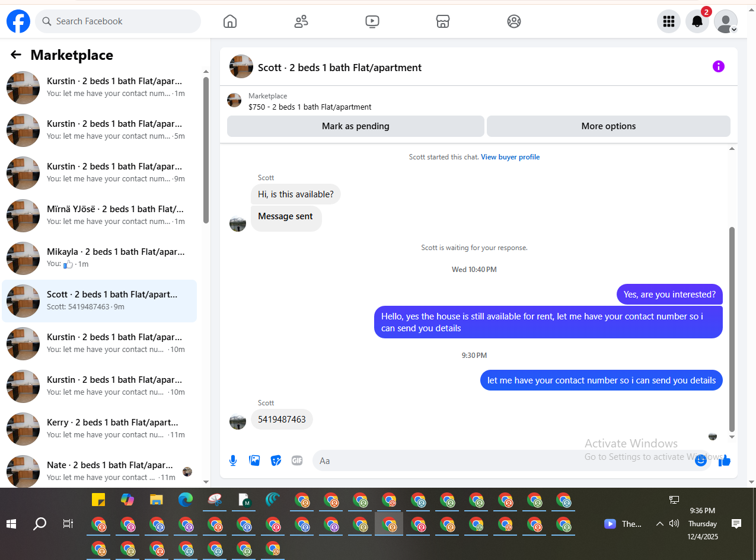This screenshot has width=756, height=560.
Task: Click the Search Facebook field
Action: pyautogui.click(x=118, y=21)
